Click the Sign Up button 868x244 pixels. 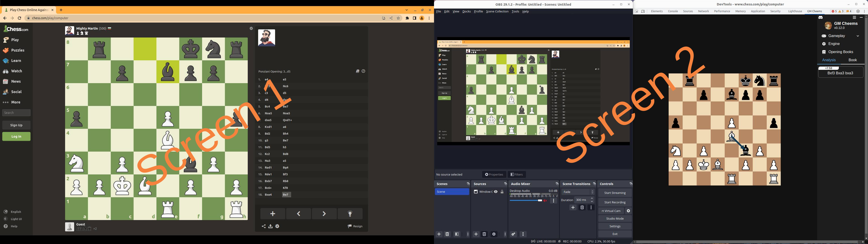pos(17,125)
